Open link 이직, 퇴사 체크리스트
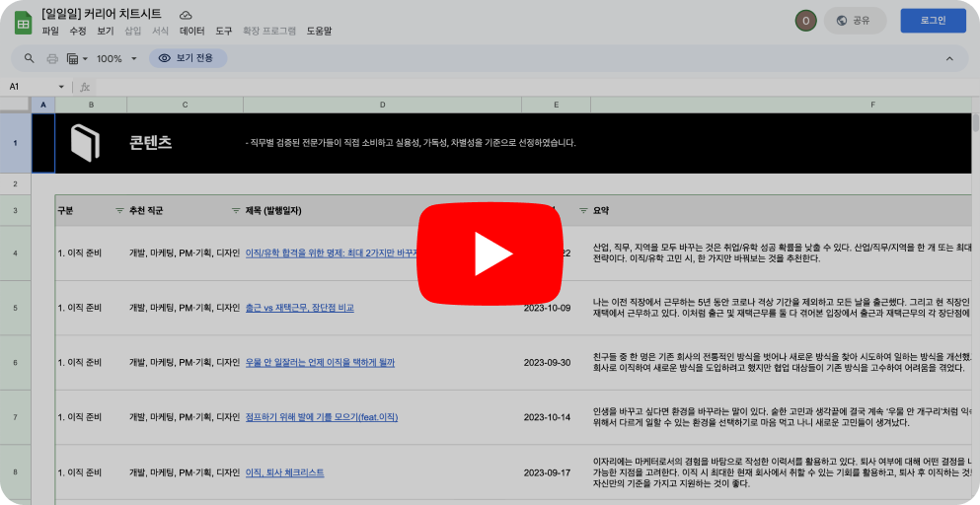This screenshot has width=980, height=505. (x=284, y=472)
